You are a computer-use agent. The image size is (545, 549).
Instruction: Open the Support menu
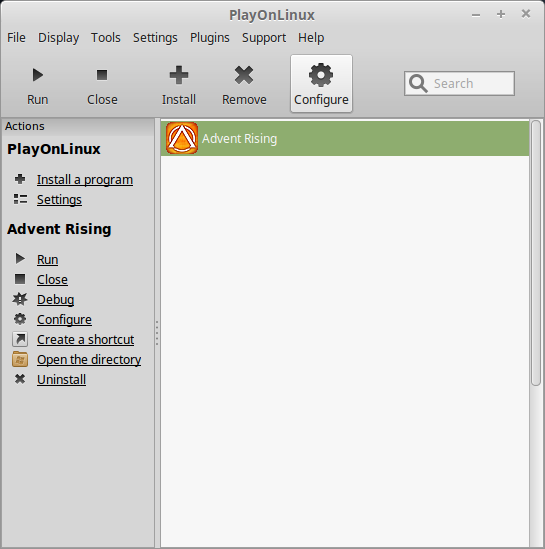[x=264, y=37]
